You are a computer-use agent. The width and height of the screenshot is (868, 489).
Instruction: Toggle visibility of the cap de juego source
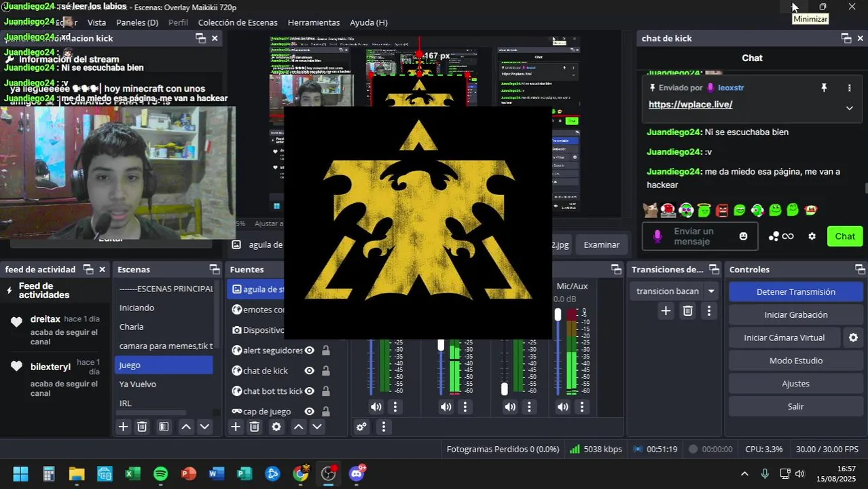coord(309,412)
